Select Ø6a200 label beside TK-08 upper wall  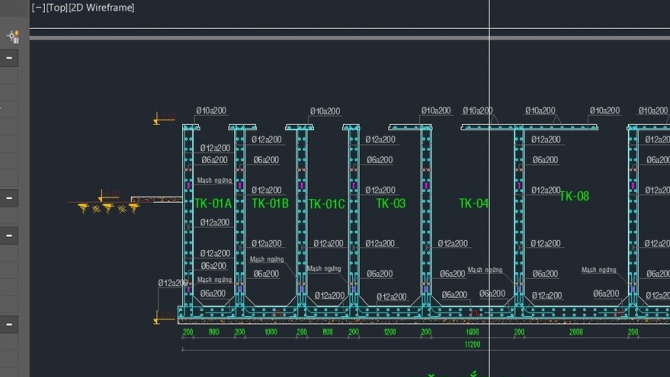click(x=545, y=160)
